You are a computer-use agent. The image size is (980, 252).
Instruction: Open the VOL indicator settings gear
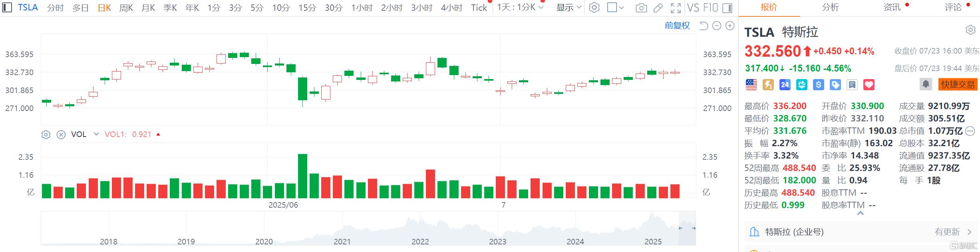tap(46, 135)
